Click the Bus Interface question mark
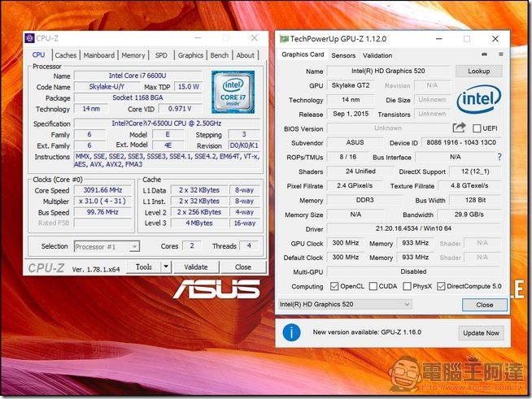The width and height of the screenshot is (532, 399). (499, 157)
